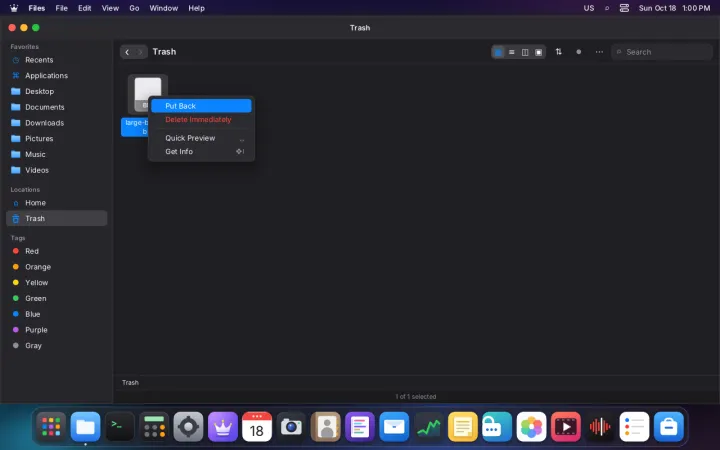Switch to column view
720x450 pixels.
point(525,52)
